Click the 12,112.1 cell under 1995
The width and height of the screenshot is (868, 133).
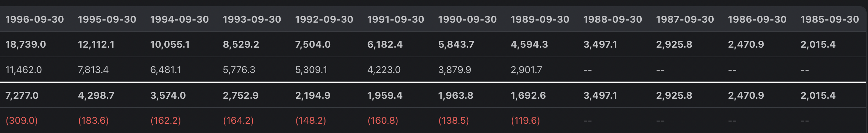tap(96, 44)
